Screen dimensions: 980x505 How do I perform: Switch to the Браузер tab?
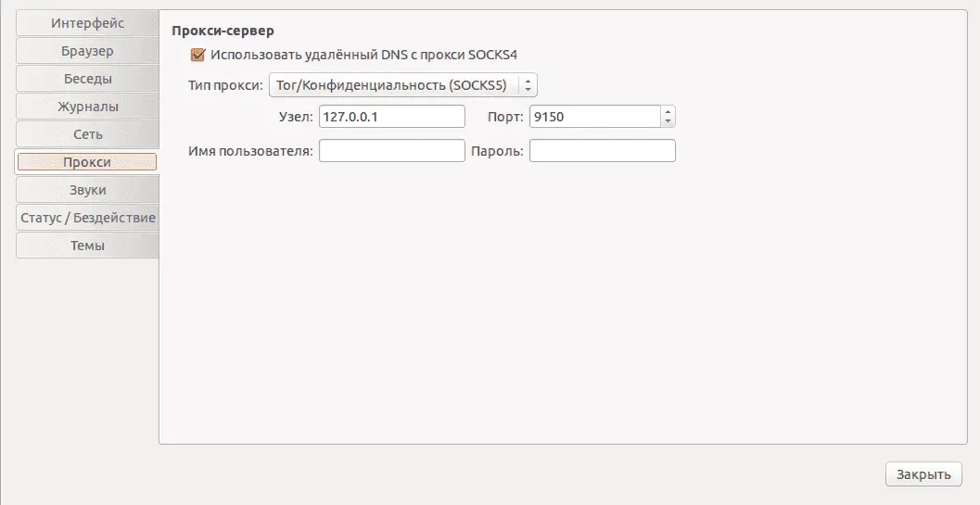(x=87, y=51)
